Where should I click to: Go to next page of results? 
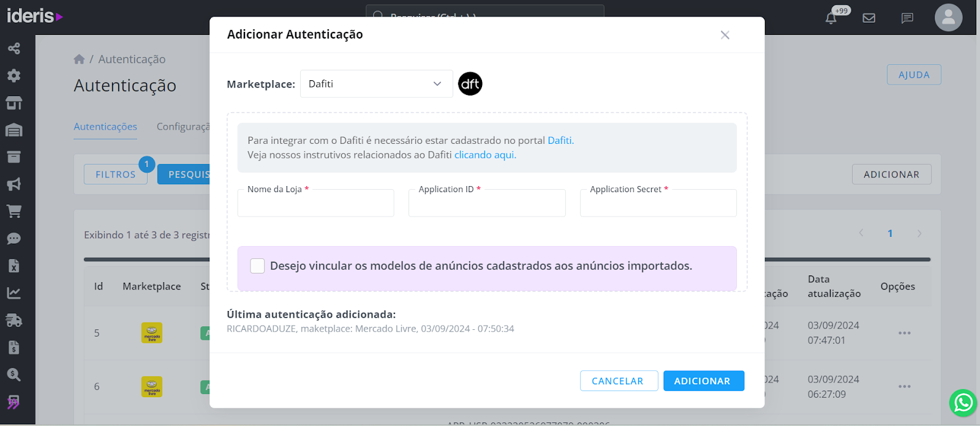pos(919,233)
